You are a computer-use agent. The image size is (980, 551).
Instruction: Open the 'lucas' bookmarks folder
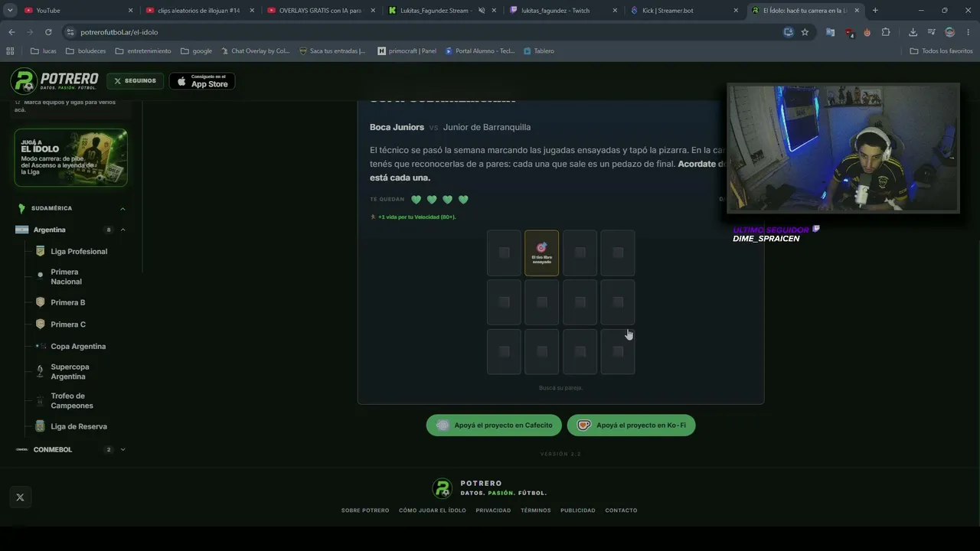44,51
